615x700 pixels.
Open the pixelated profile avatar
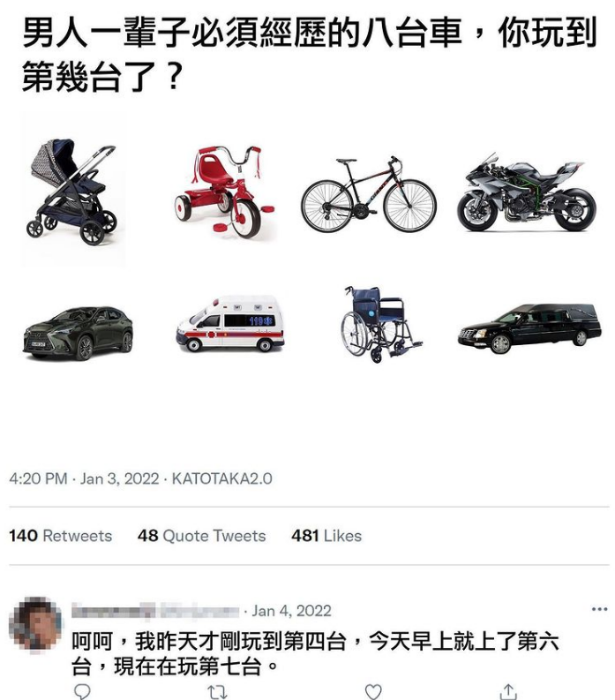pyautogui.click(x=35, y=625)
